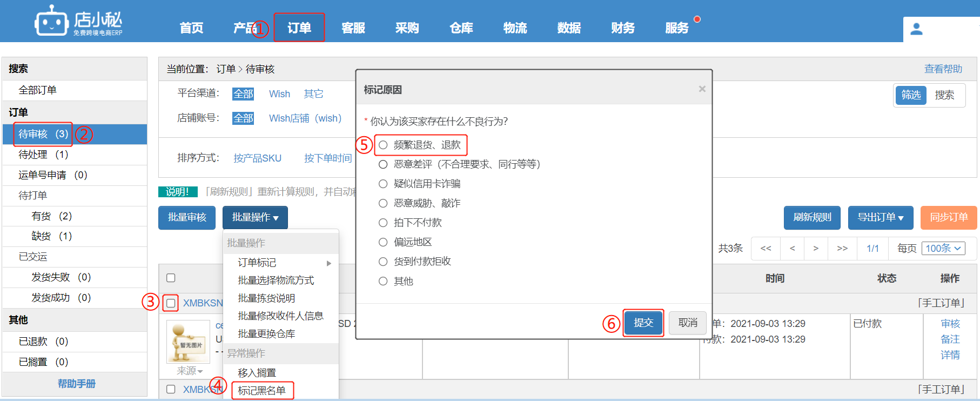
Task: Go to the last page of results
Action: pos(842,249)
